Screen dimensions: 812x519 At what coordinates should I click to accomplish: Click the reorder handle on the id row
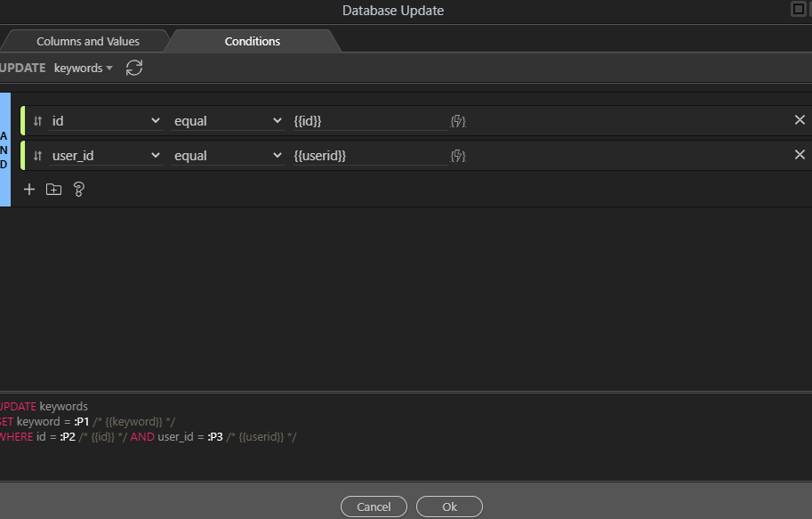pyautogui.click(x=37, y=121)
